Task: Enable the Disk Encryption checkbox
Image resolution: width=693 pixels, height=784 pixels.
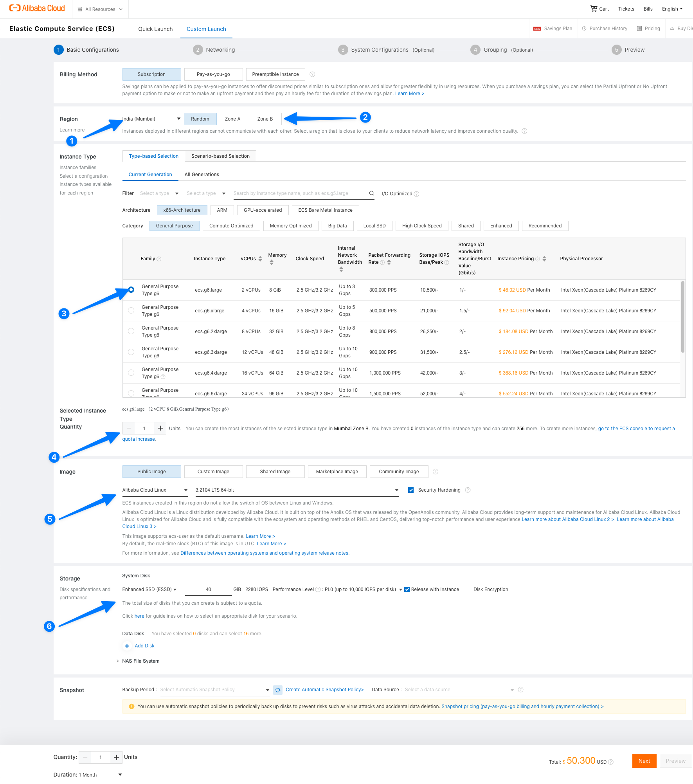Action: point(466,589)
